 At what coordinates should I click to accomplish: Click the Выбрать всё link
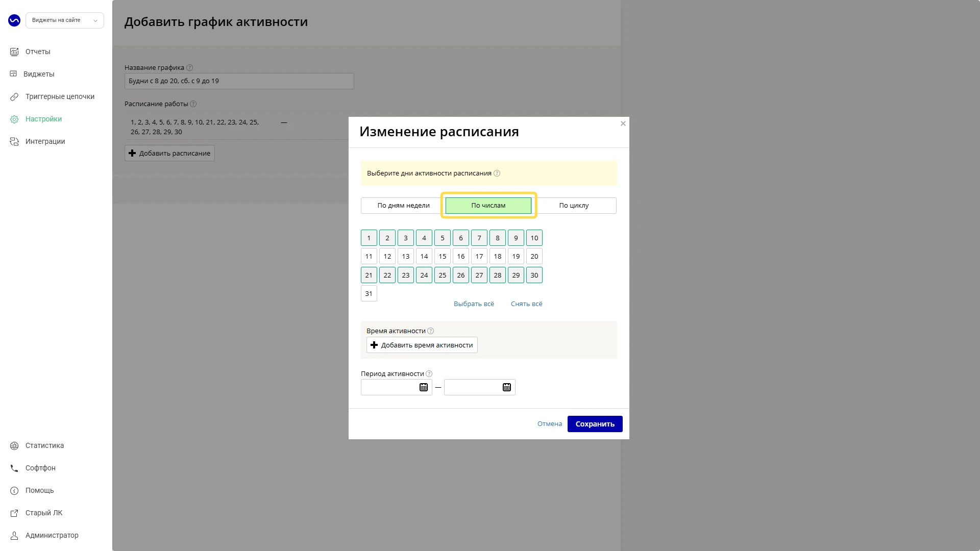(474, 304)
